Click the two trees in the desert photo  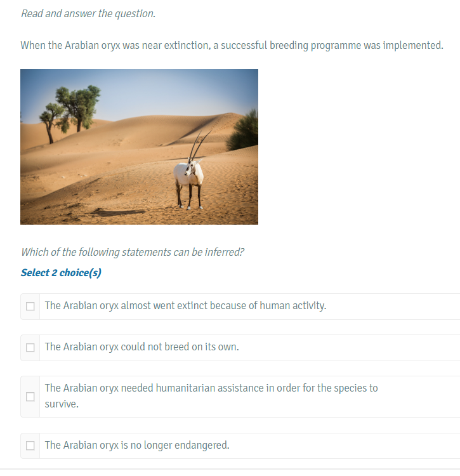70,112
